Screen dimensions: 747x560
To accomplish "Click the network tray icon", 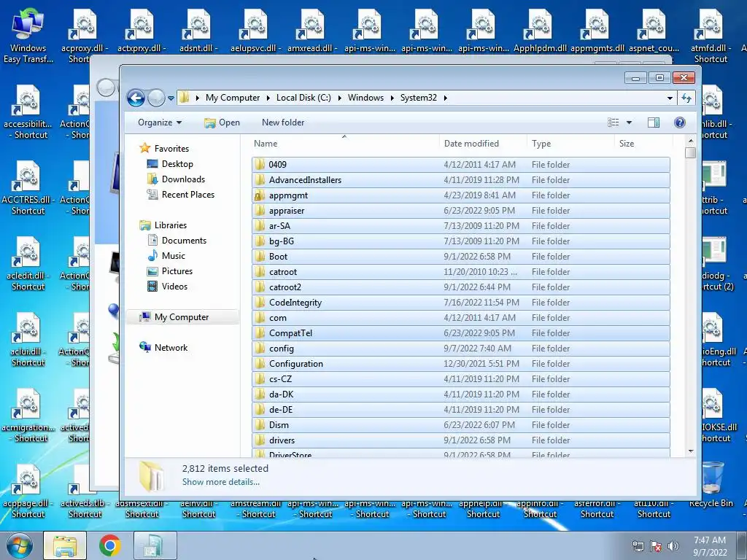I will pos(638,547).
